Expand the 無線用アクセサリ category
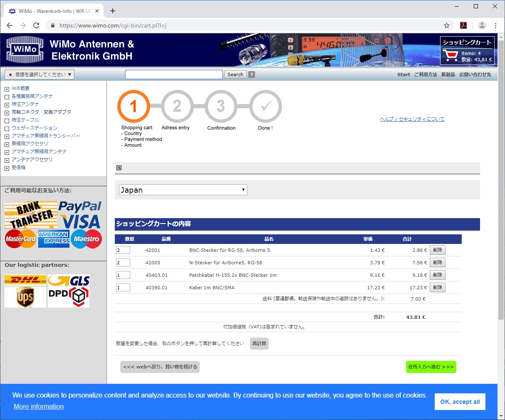 point(7,144)
